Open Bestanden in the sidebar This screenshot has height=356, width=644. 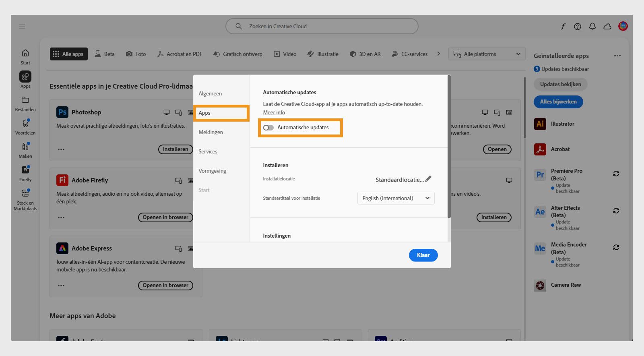coord(25,103)
